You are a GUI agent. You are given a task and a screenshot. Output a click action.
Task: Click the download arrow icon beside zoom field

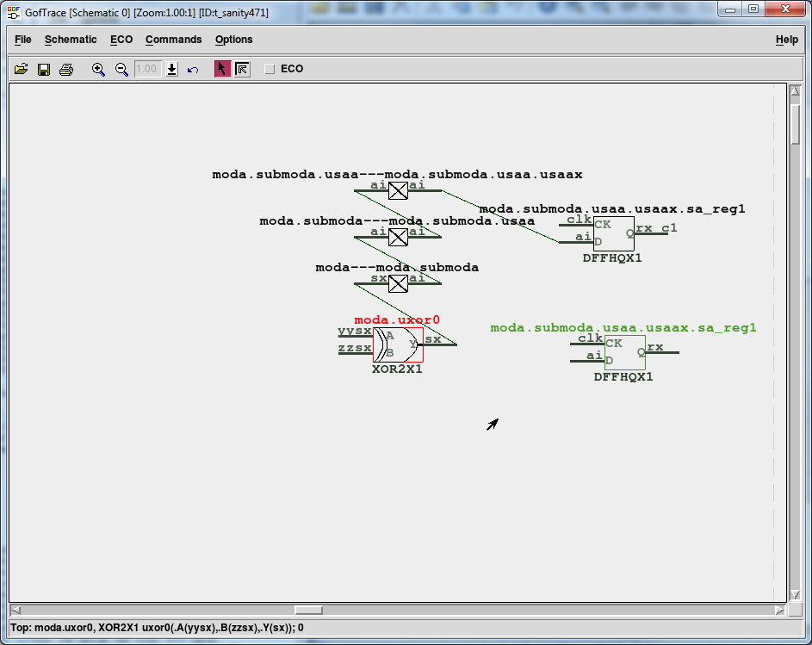tap(172, 69)
